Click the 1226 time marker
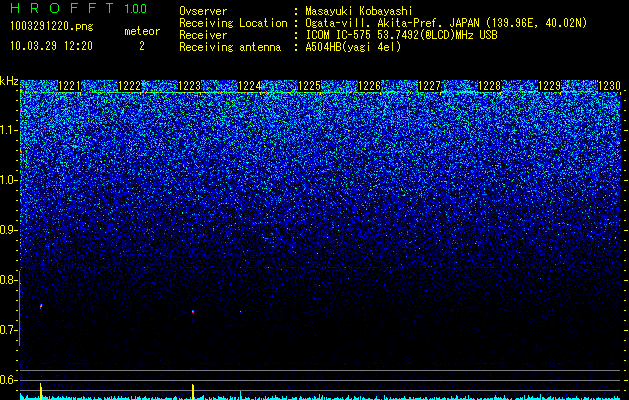Screen dimensions: 629x400 tap(369, 86)
